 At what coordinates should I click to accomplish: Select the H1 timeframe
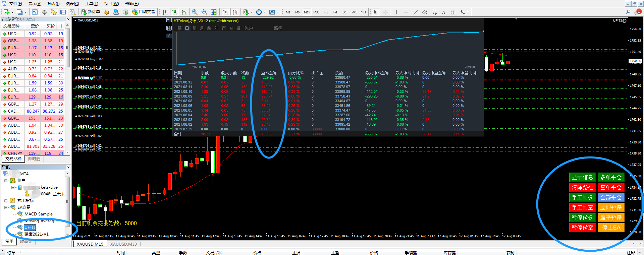326,12
